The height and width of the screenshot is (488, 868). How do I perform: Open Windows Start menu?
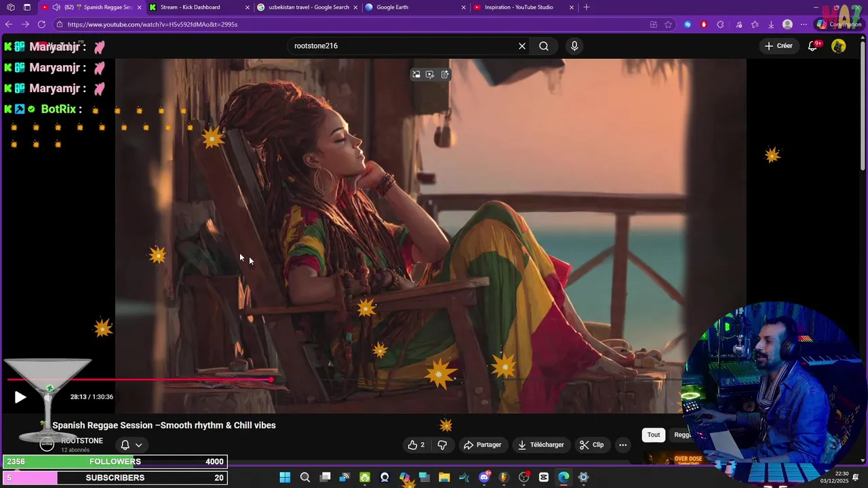tap(285, 477)
